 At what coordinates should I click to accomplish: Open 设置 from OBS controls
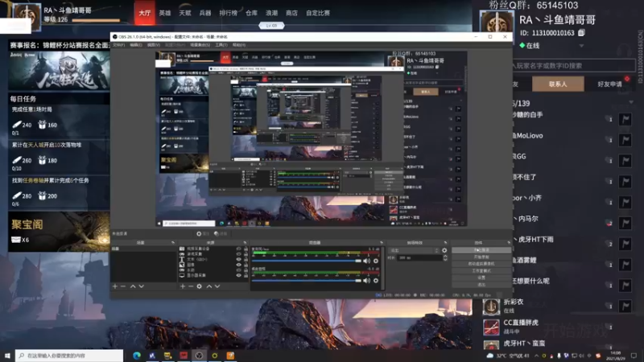pyautogui.click(x=481, y=278)
